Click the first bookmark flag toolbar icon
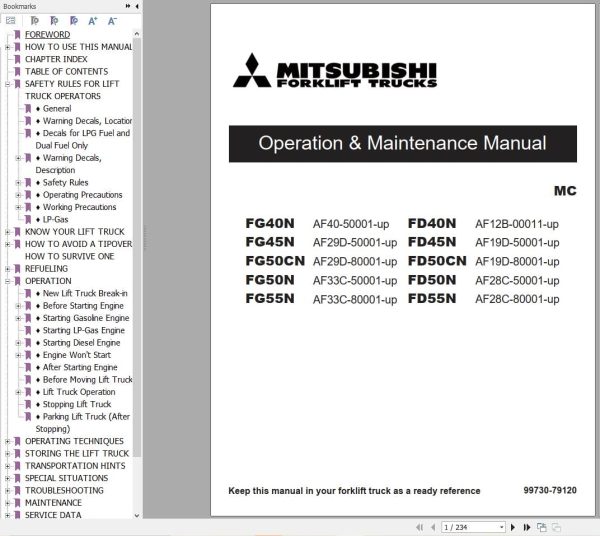 point(34,21)
